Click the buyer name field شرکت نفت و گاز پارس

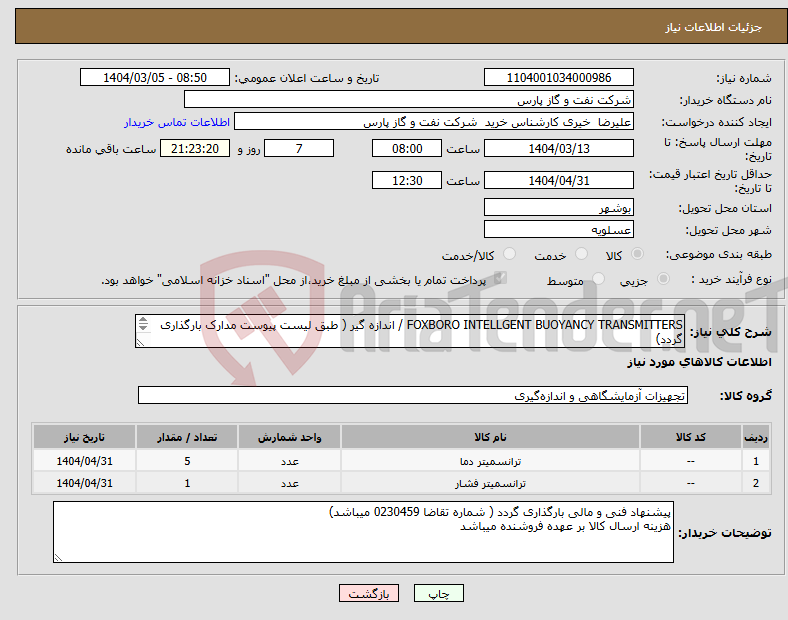click(x=409, y=99)
